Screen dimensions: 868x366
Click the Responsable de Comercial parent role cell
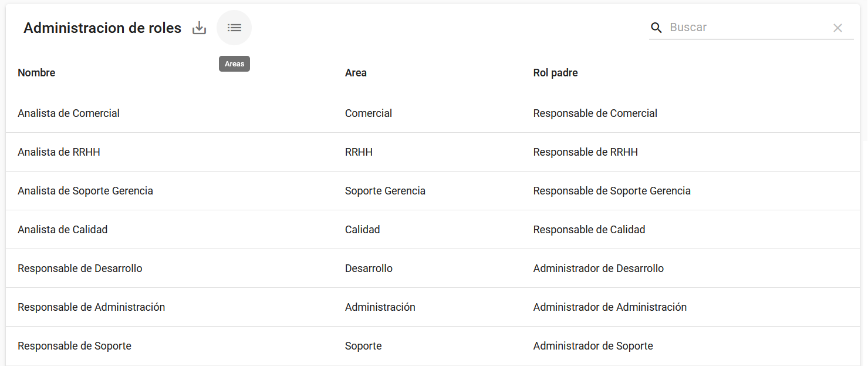595,113
